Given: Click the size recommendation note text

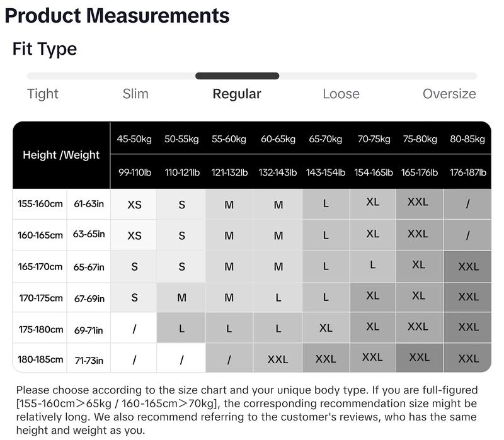Looking at the screenshot, I should [x=246, y=410].
